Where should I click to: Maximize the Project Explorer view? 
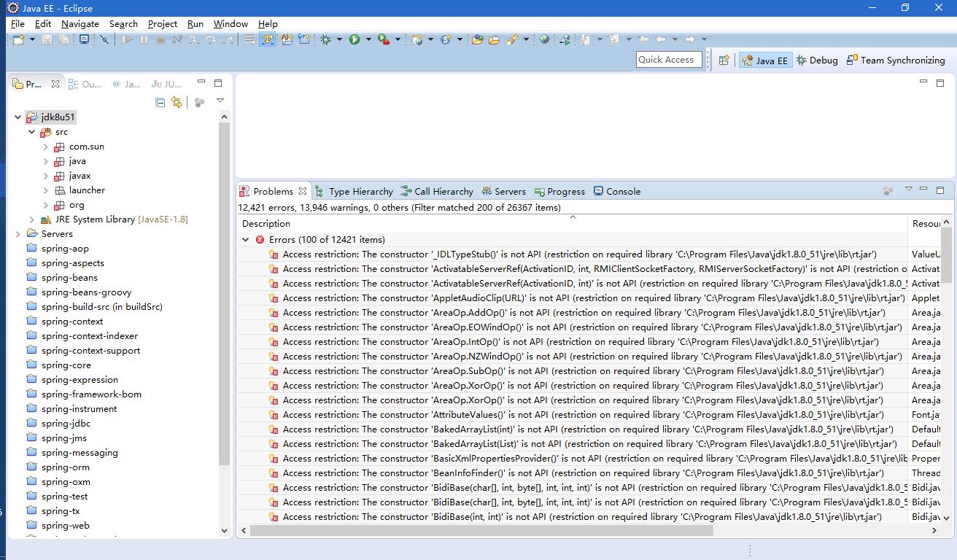(217, 83)
